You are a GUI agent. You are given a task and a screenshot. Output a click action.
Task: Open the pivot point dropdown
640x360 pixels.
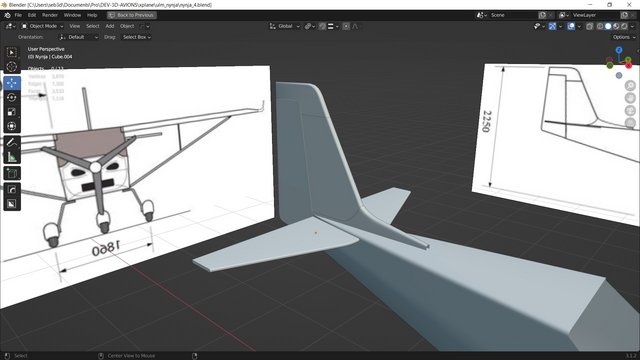point(310,26)
